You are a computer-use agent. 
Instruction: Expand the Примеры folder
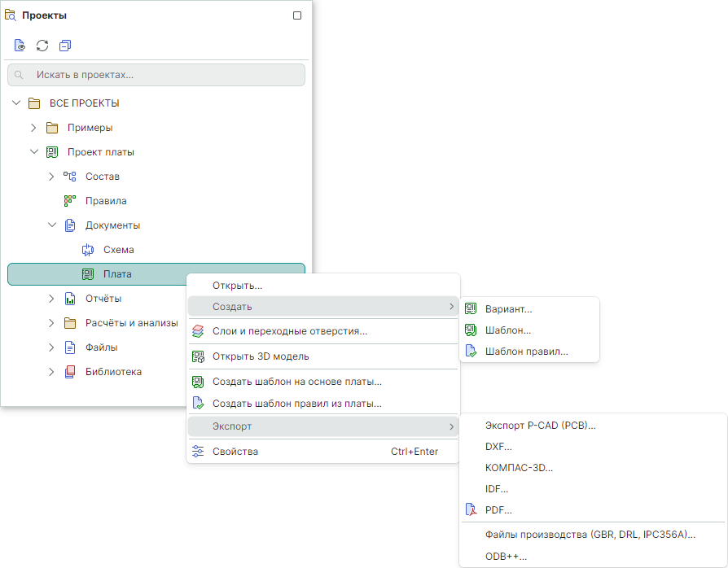(x=33, y=128)
